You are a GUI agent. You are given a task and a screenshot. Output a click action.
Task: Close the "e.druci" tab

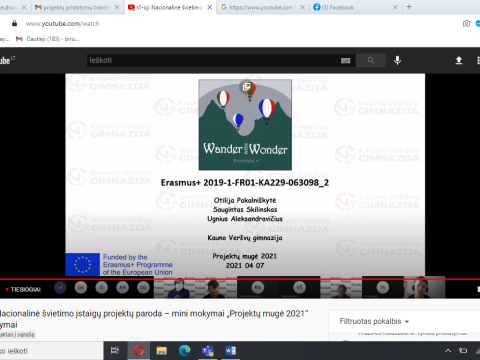[x=24, y=7]
